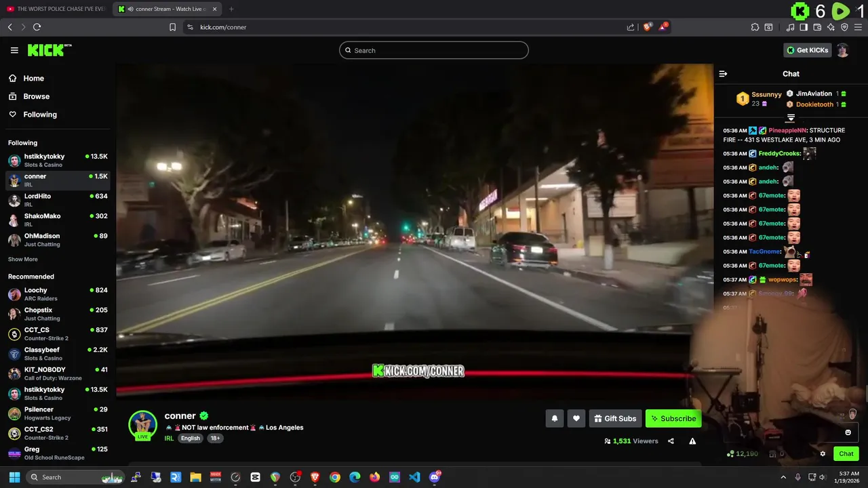The width and height of the screenshot is (868, 488).
Task: Bookmark this page icon
Action: [172, 27]
